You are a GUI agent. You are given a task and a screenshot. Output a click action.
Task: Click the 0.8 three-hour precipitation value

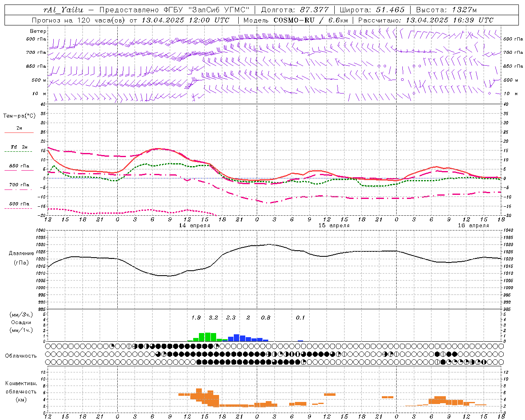(x=266, y=317)
